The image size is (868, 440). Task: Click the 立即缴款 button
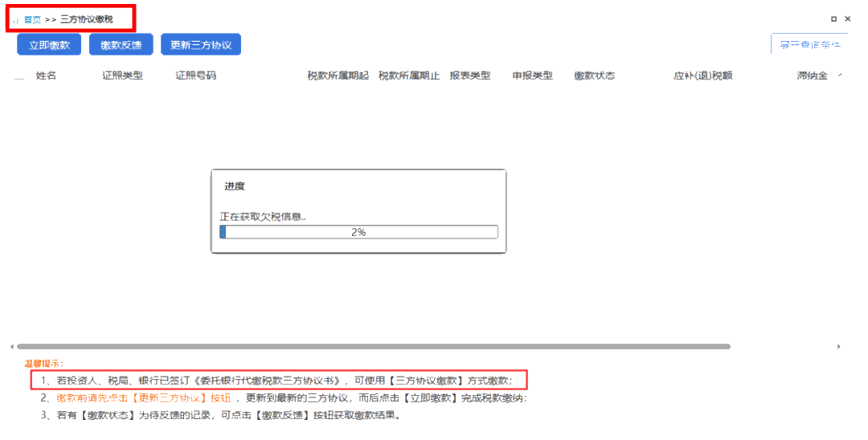tap(49, 45)
